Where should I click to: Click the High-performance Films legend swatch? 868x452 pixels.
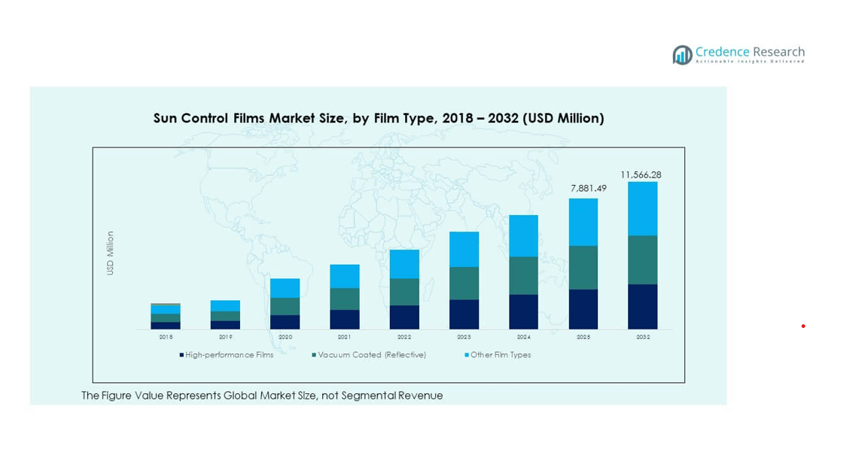point(181,355)
